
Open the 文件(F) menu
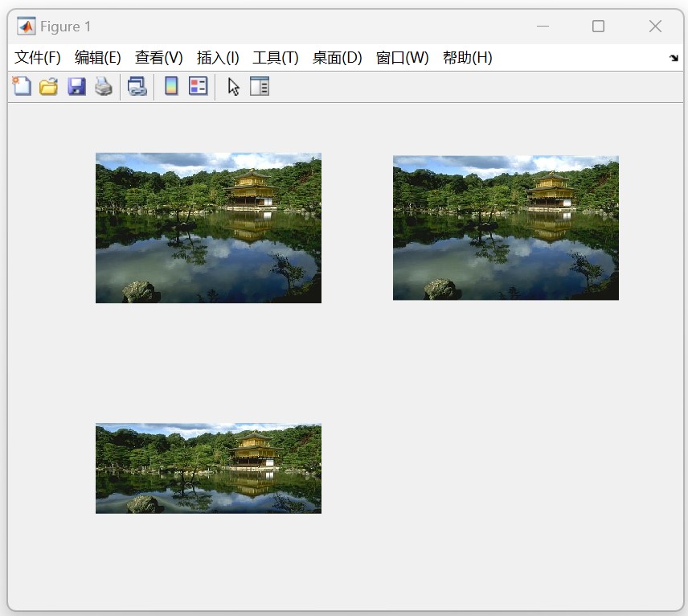click(x=37, y=58)
